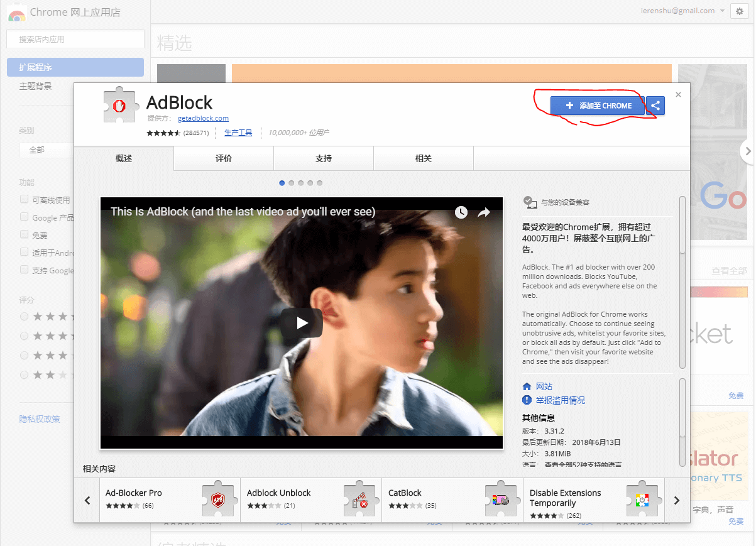
Task: Switch to the 评价 tab
Action: coord(224,158)
